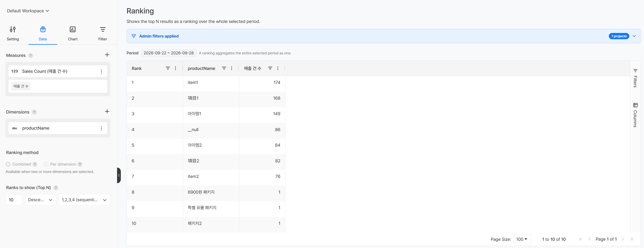
Task: Click the 매출 건 수 measure tag
Action: [21, 86]
